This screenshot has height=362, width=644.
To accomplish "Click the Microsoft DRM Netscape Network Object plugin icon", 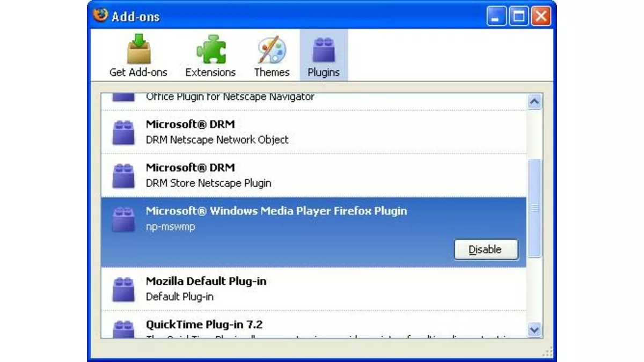I will (x=123, y=131).
